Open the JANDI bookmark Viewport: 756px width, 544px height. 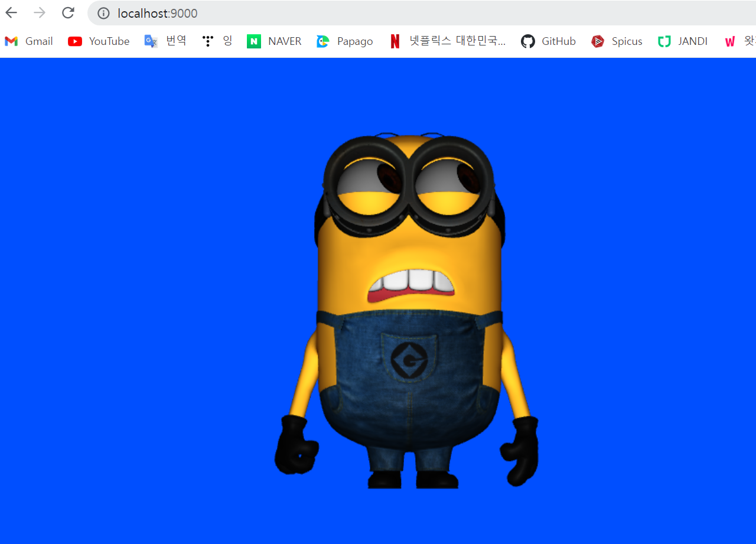click(683, 41)
